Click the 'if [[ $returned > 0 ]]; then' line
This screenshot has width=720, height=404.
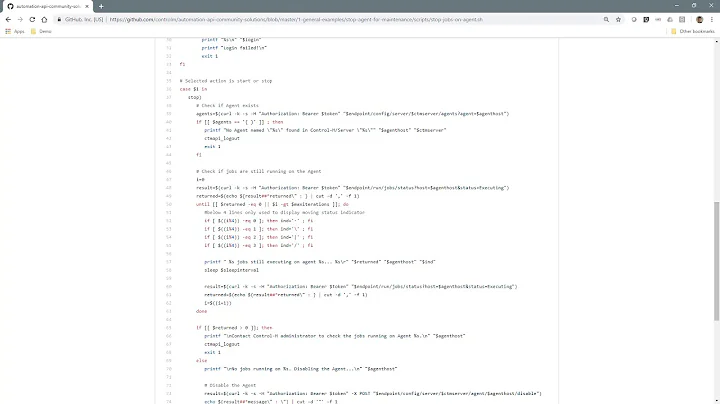[x=234, y=327]
